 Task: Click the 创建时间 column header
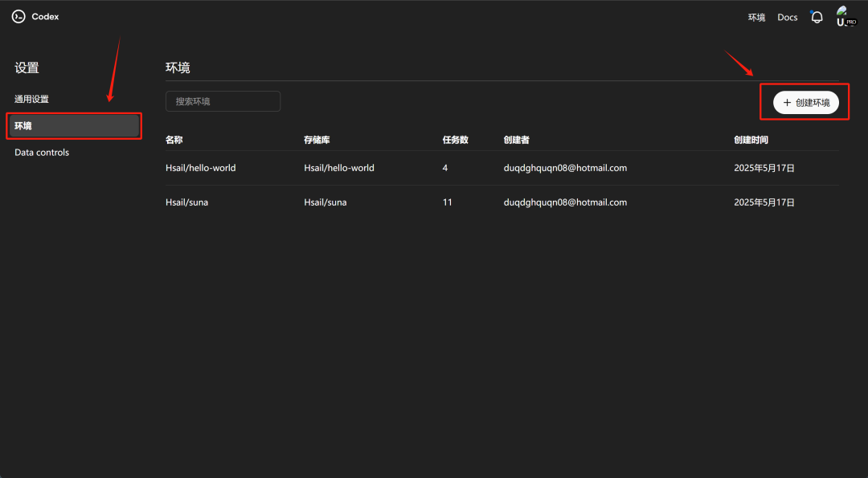[x=751, y=140]
